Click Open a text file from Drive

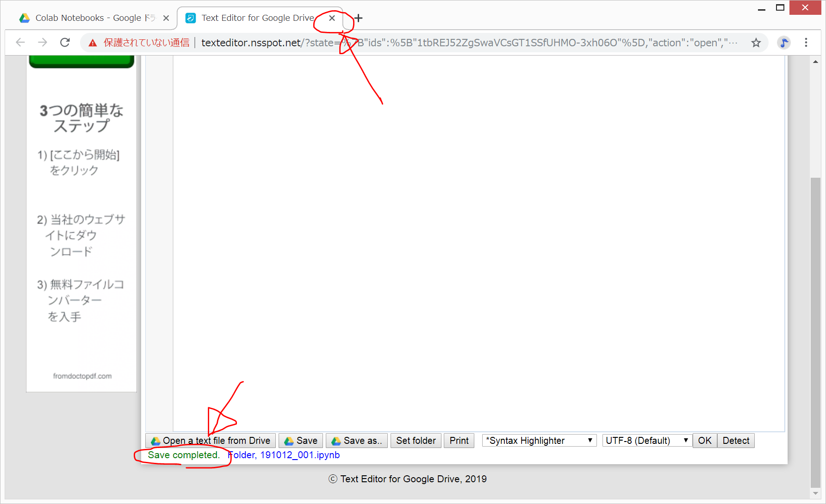tap(211, 441)
